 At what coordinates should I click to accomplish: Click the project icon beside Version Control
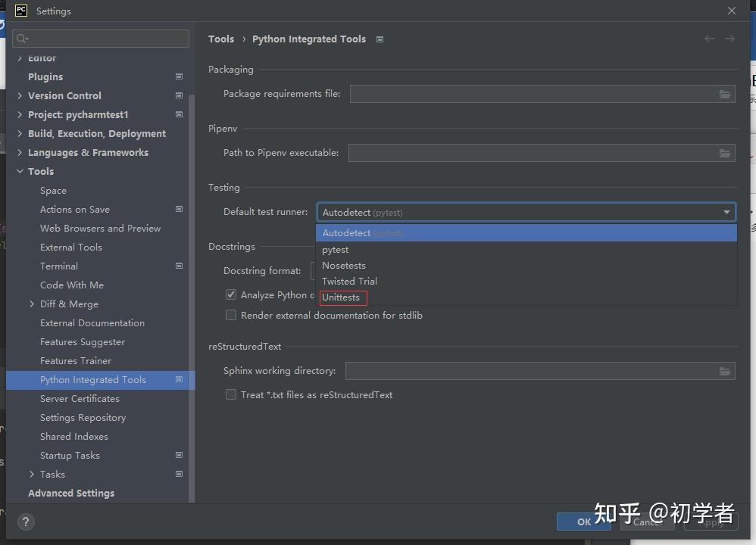[x=179, y=95]
